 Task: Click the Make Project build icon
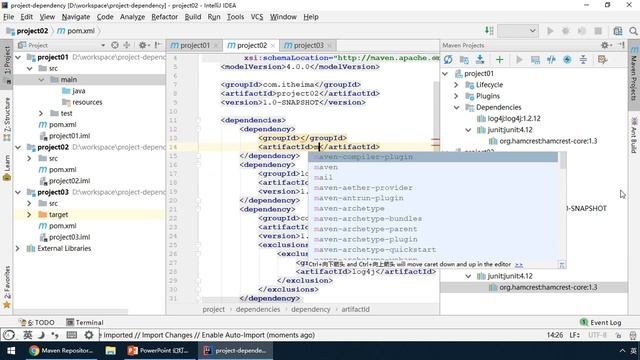click(489, 31)
